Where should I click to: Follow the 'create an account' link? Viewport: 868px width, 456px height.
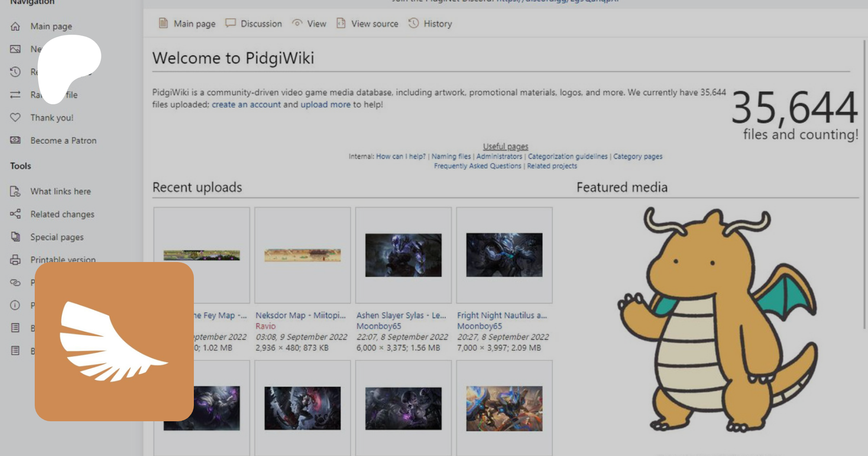tap(246, 104)
